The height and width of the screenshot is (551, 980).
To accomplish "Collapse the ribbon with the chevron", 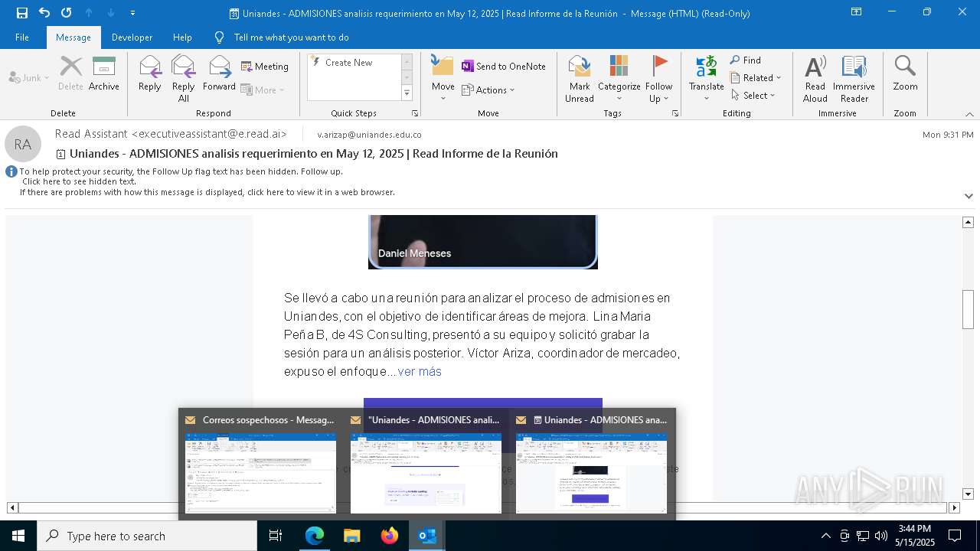I will coord(969,114).
